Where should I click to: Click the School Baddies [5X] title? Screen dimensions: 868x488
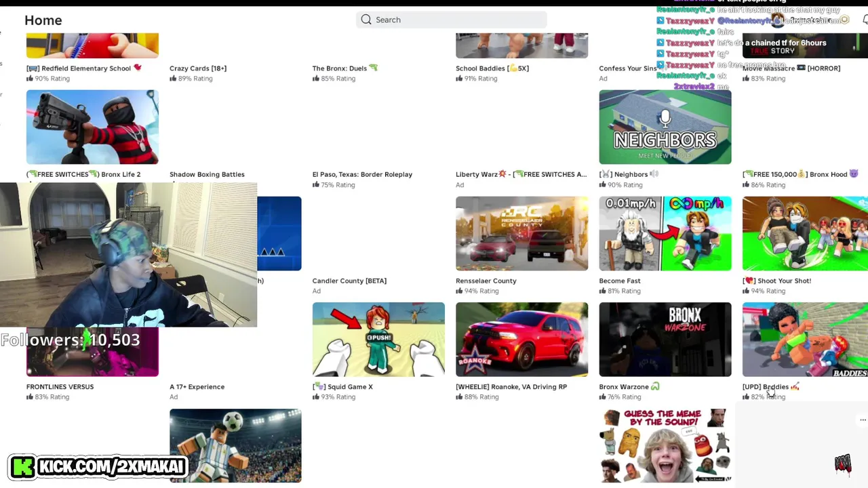click(x=492, y=68)
